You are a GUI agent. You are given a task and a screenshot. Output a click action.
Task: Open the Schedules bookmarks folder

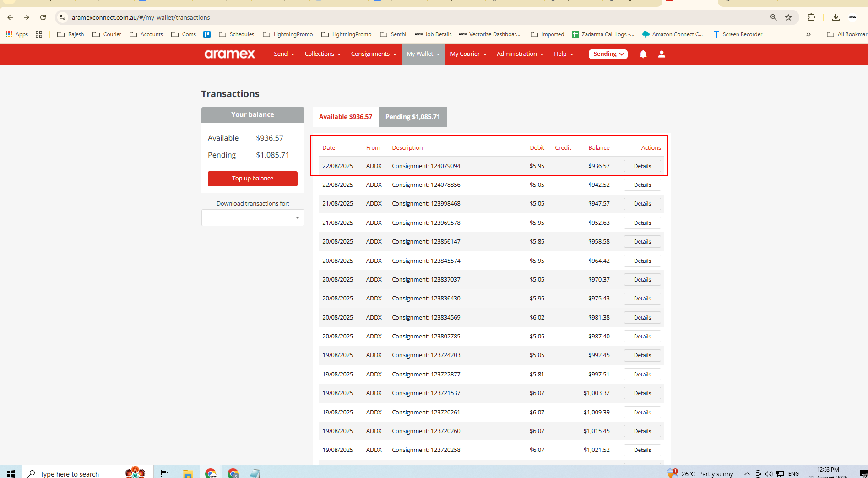pos(236,34)
